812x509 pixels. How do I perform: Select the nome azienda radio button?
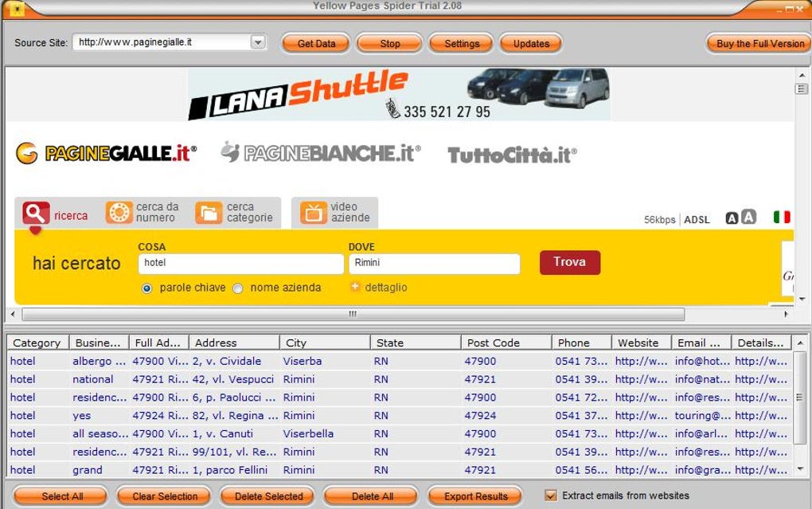click(x=238, y=288)
